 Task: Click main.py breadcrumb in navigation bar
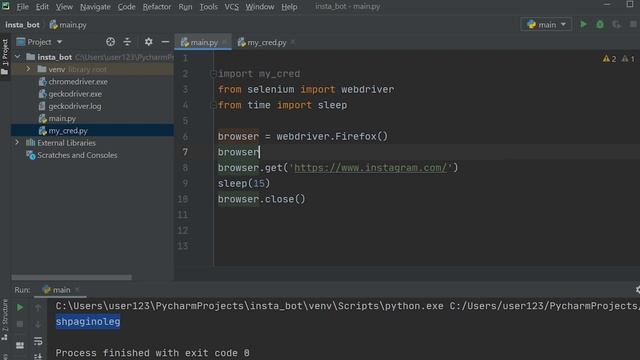click(68, 25)
